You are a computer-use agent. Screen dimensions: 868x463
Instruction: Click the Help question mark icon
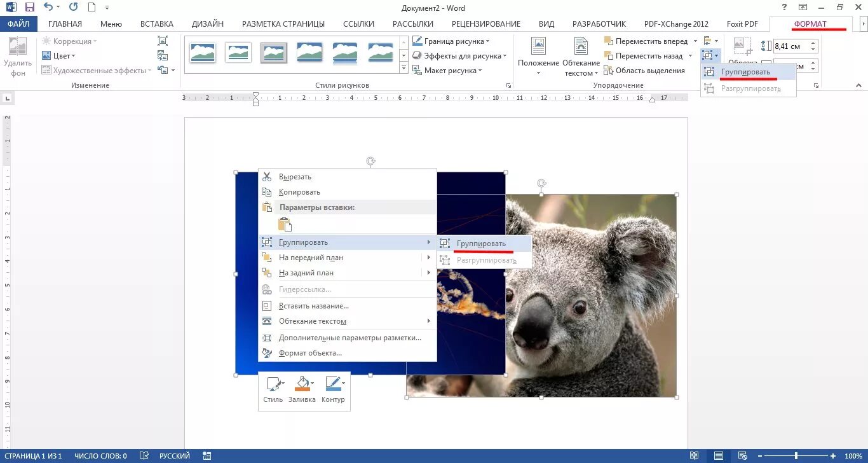[785, 8]
